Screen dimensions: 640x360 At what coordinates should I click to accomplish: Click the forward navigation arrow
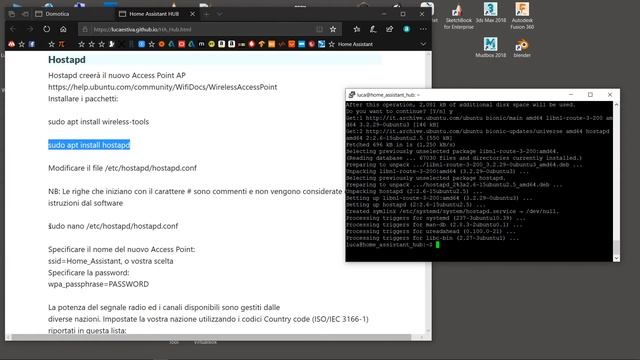tap(30, 29)
